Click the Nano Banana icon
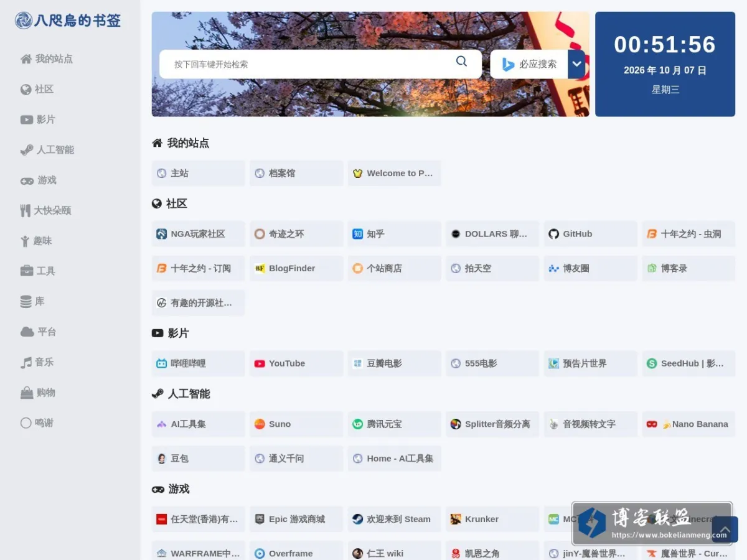 [652, 424]
